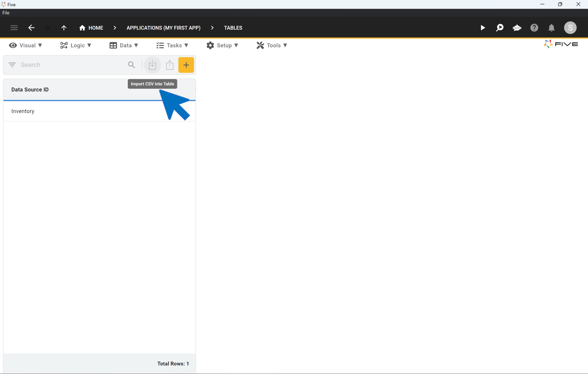
Task: Run the app with play icon
Action: pyautogui.click(x=483, y=28)
